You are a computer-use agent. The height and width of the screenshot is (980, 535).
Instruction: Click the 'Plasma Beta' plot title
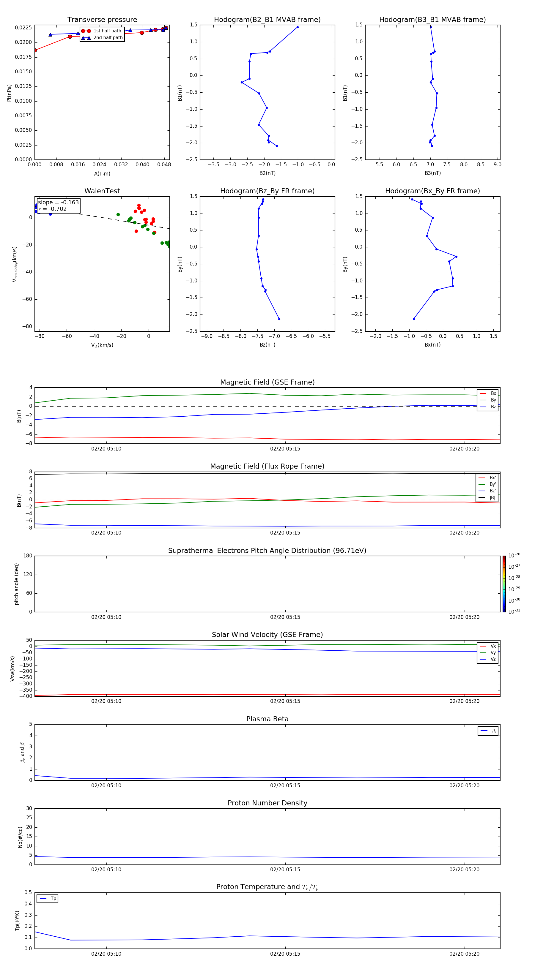267,719
